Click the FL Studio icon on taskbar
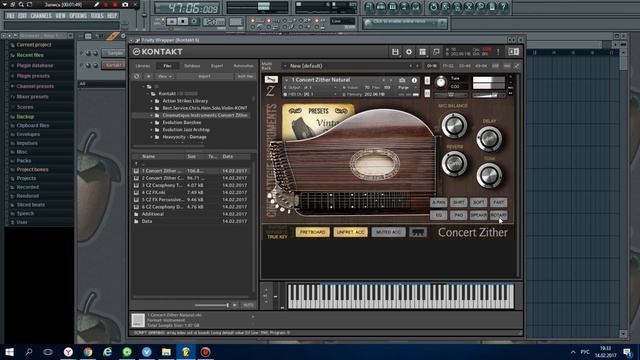Image resolution: width=640 pixels, height=360 pixels. (x=186, y=351)
